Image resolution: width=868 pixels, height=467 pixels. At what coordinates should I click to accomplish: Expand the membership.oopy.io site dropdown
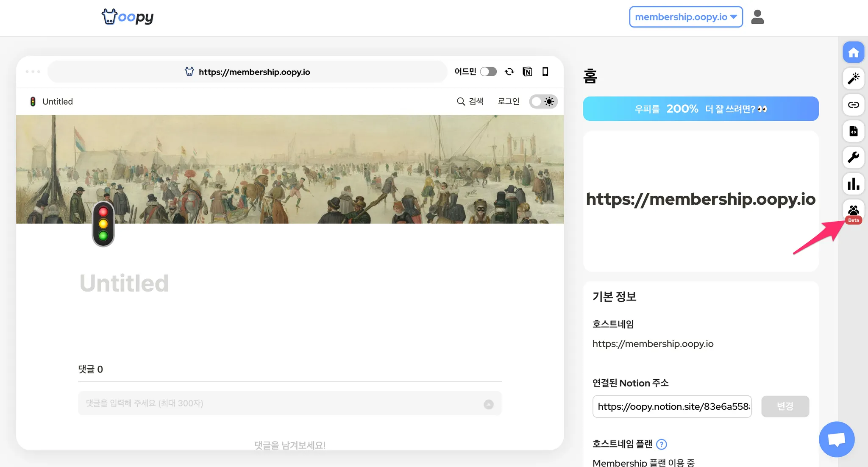686,17
